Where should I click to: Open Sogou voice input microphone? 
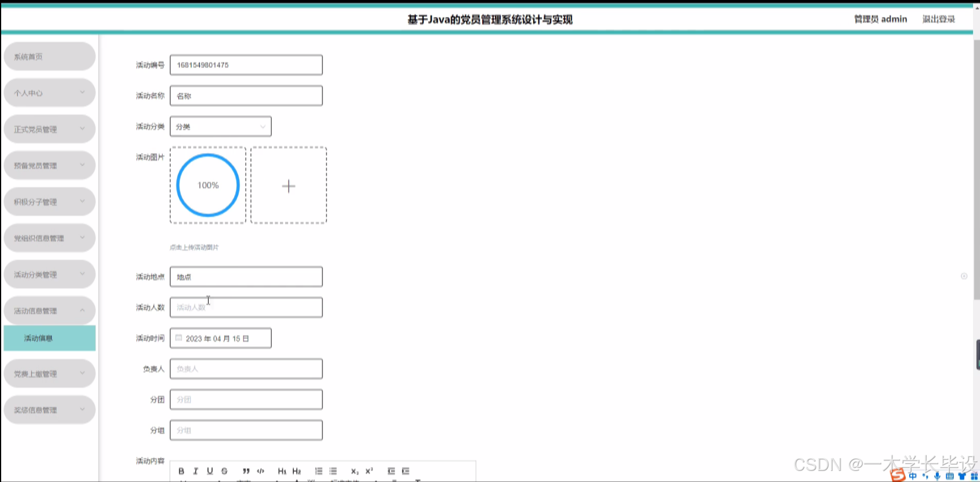tap(937, 476)
